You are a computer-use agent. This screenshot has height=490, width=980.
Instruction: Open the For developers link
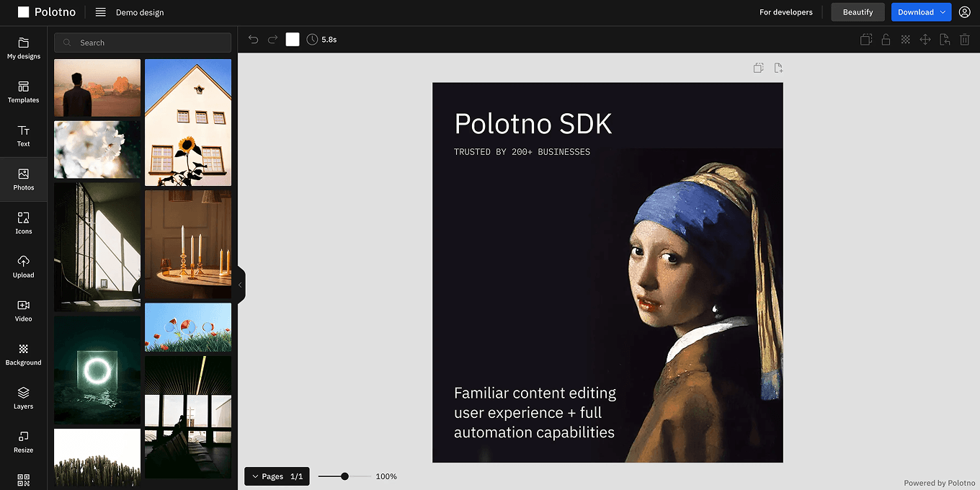(786, 12)
